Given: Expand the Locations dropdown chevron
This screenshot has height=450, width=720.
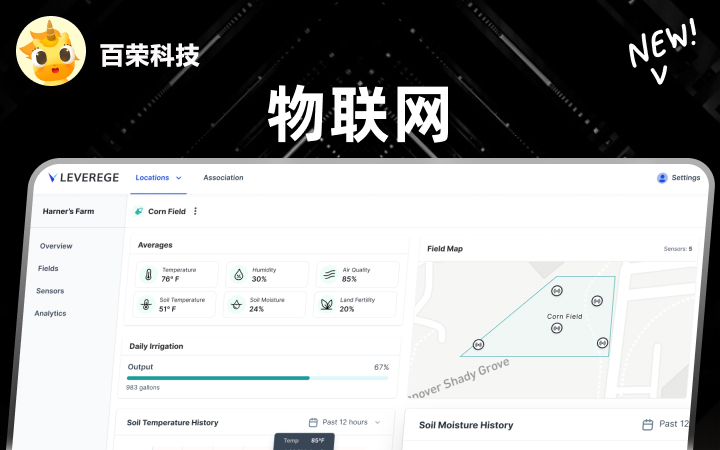Looking at the screenshot, I should 179,178.
